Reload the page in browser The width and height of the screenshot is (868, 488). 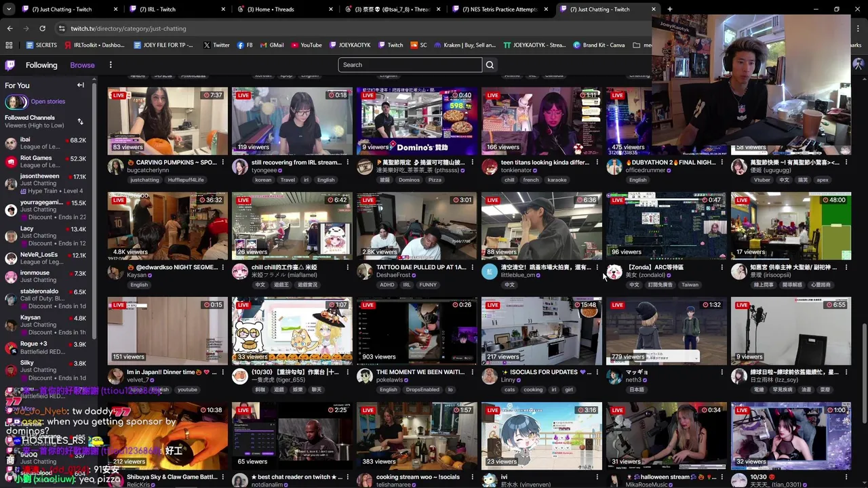[42, 28]
